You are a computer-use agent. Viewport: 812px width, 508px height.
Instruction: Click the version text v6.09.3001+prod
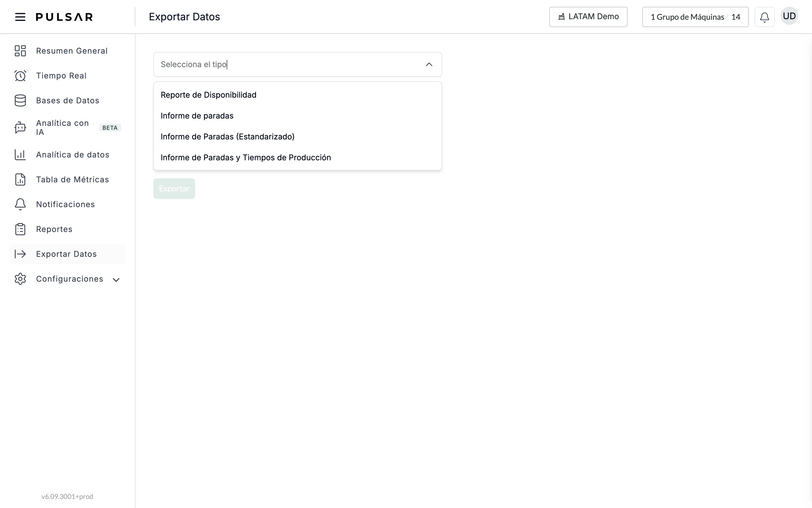coord(67,496)
